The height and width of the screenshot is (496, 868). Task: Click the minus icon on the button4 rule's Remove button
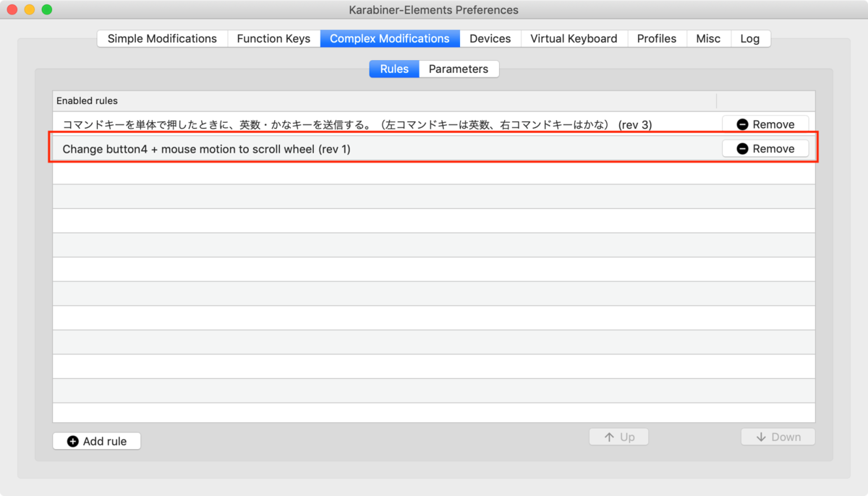(742, 148)
